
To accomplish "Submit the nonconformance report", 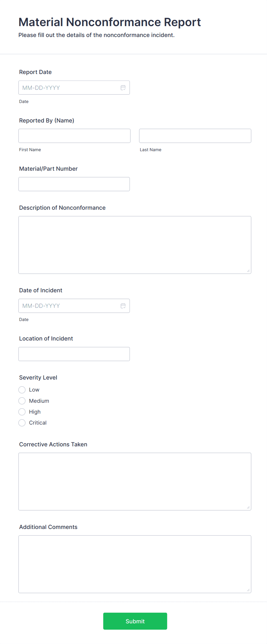I will pyautogui.click(x=135, y=621).
